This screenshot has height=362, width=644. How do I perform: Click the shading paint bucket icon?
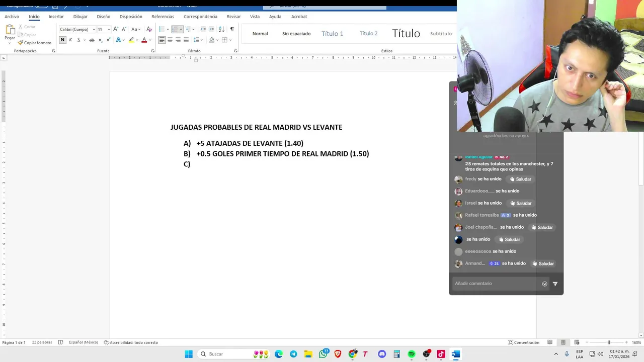click(x=211, y=40)
